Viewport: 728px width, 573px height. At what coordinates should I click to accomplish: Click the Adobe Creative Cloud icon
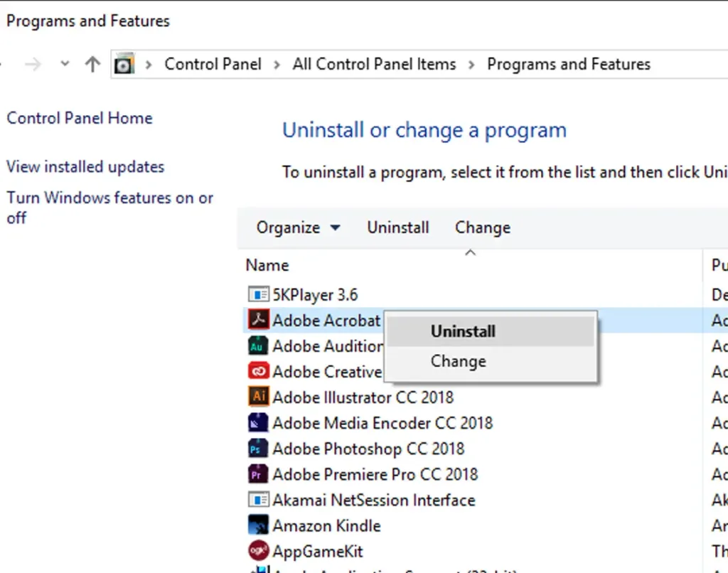pyautogui.click(x=258, y=372)
